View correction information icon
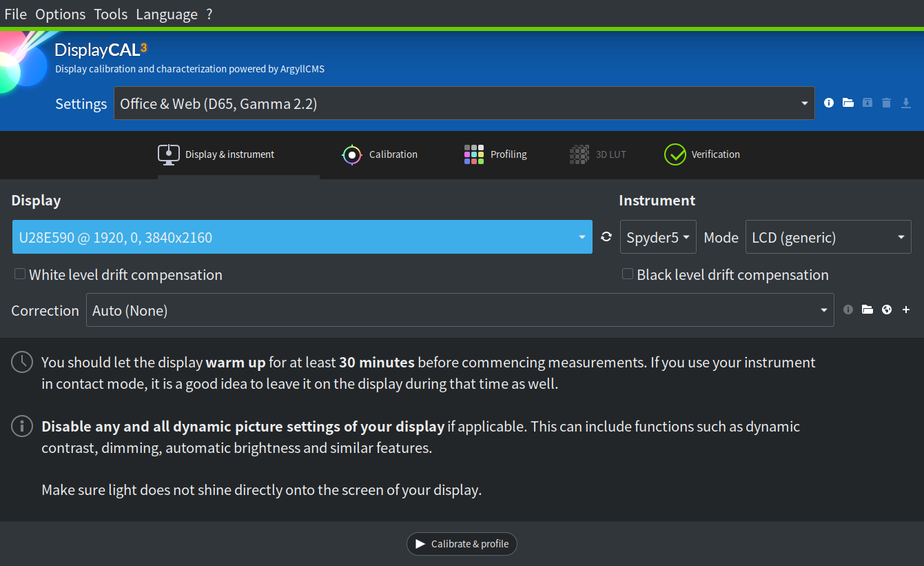This screenshot has width=924, height=566. [x=848, y=310]
